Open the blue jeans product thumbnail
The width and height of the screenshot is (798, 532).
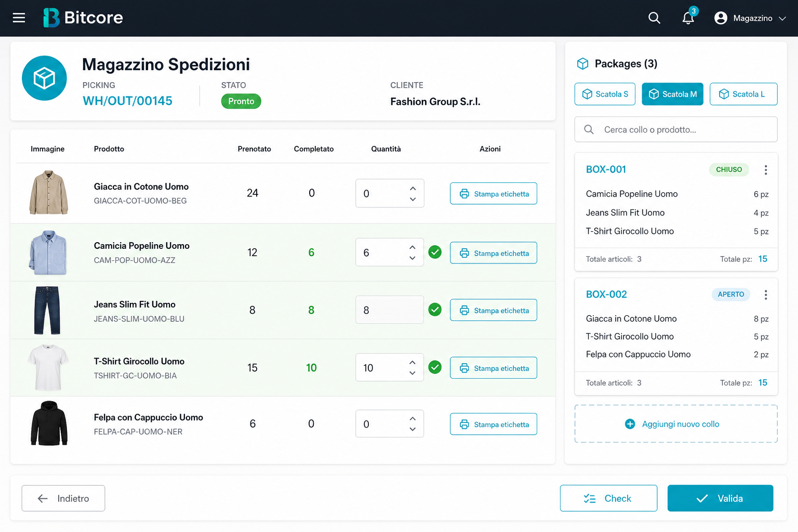click(47, 310)
